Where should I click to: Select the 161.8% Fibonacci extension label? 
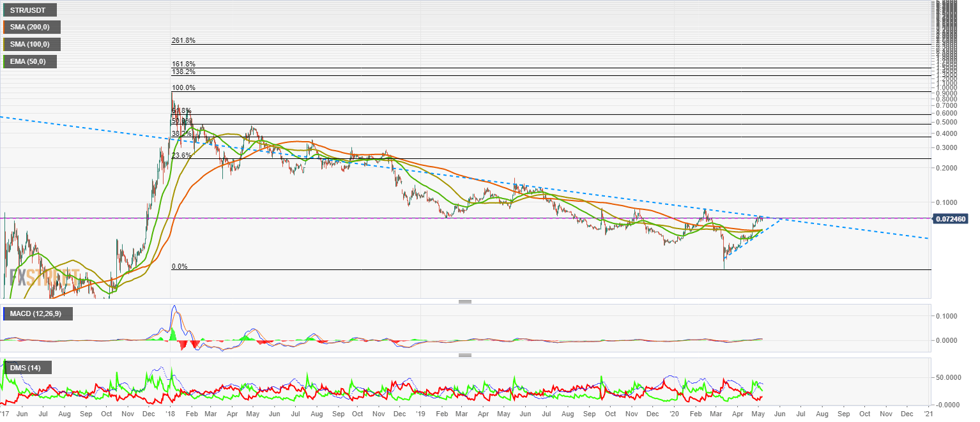[183, 64]
